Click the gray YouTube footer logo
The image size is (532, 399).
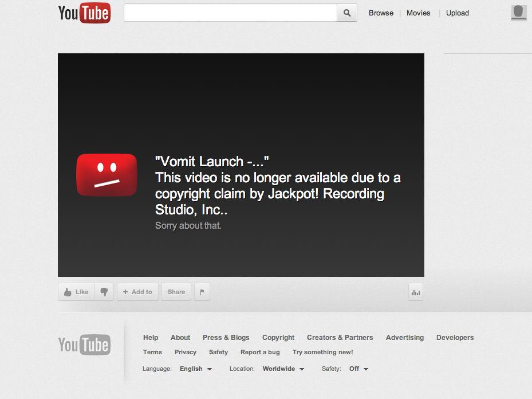click(84, 345)
